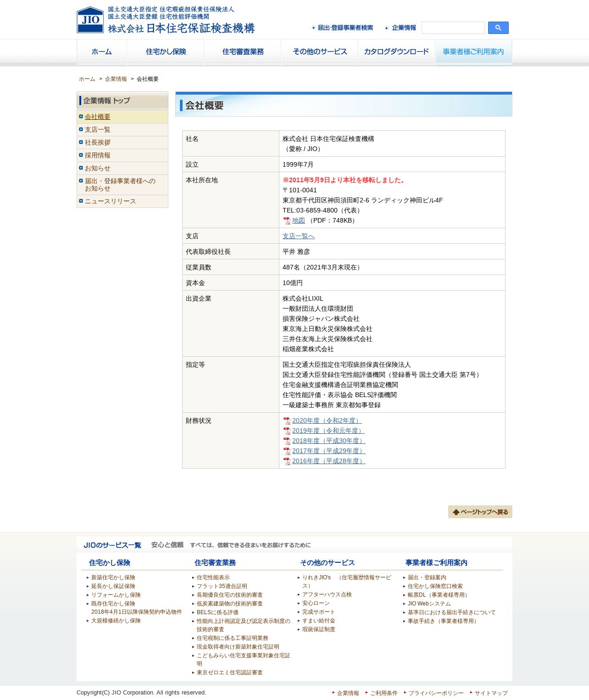Open the 住宅審査業務 navigation tab

[243, 52]
